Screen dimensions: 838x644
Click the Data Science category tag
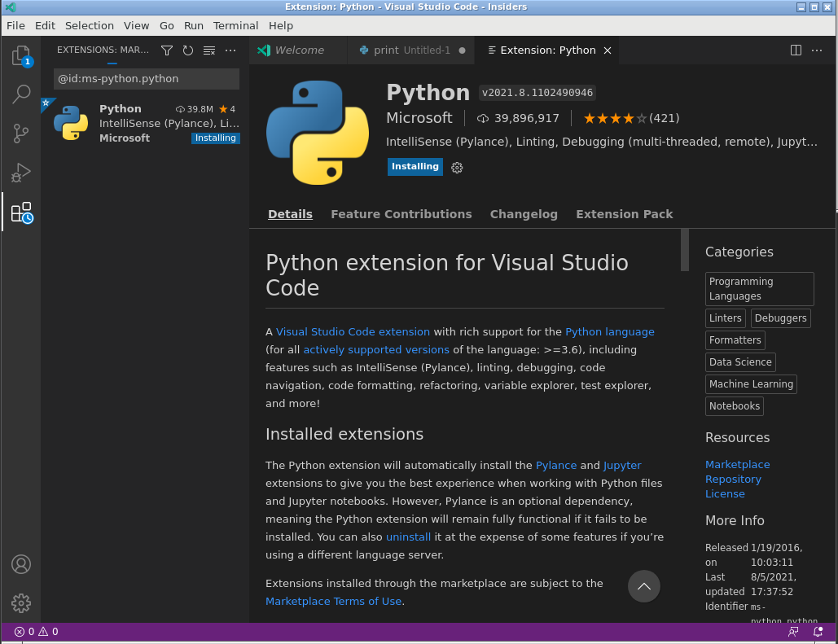point(740,361)
